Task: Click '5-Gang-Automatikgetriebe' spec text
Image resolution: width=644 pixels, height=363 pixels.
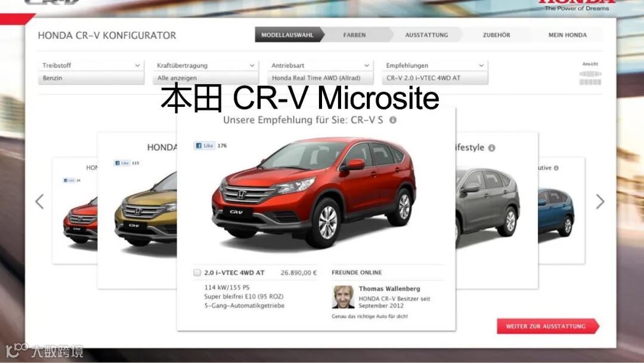Action: (x=244, y=306)
